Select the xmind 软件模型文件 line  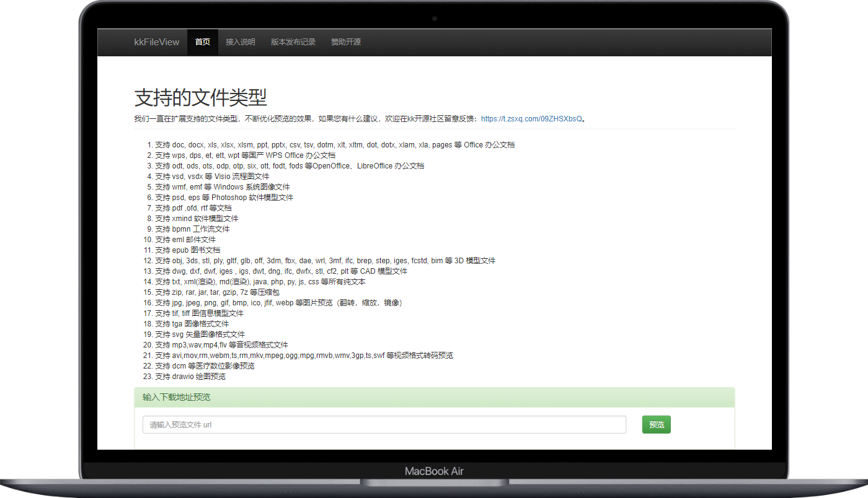(197, 219)
